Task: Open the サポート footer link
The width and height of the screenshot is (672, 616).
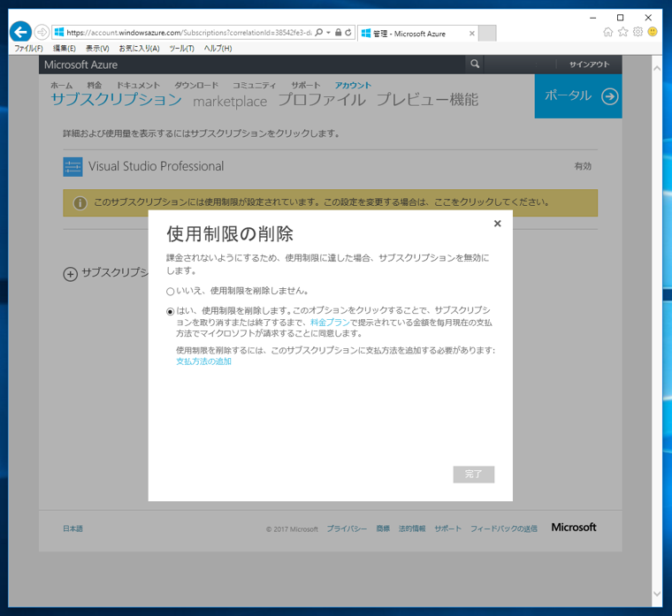Action: click(x=448, y=529)
